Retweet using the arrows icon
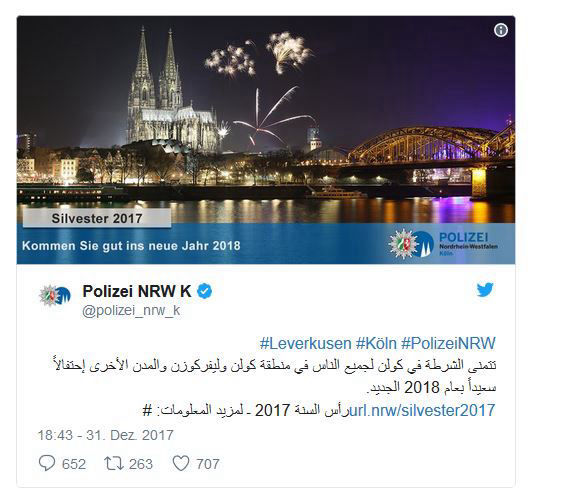The image size is (574, 492). pyautogui.click(x=114, y=463)
